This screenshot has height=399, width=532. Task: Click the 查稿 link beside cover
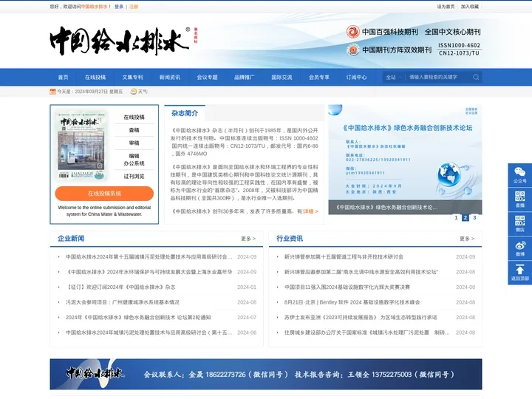pyautogui.click(x=134, y=130)
